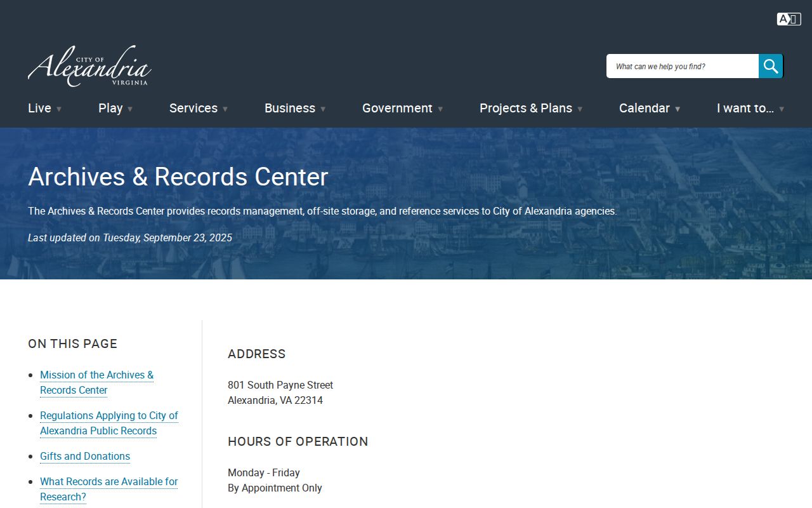The width and height of the screenshot is (812, 508).
Task: Open the language translate icon
Action: [x=789, y=19]
